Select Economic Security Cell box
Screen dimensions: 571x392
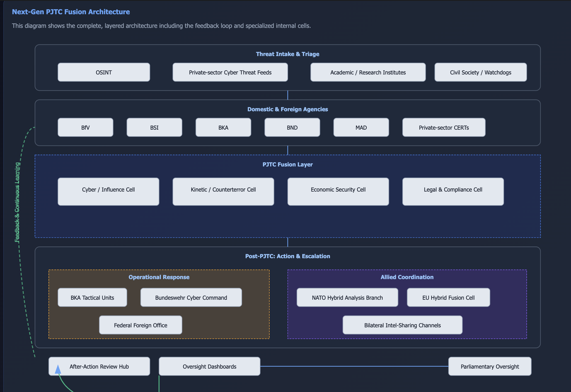point(338,192)
